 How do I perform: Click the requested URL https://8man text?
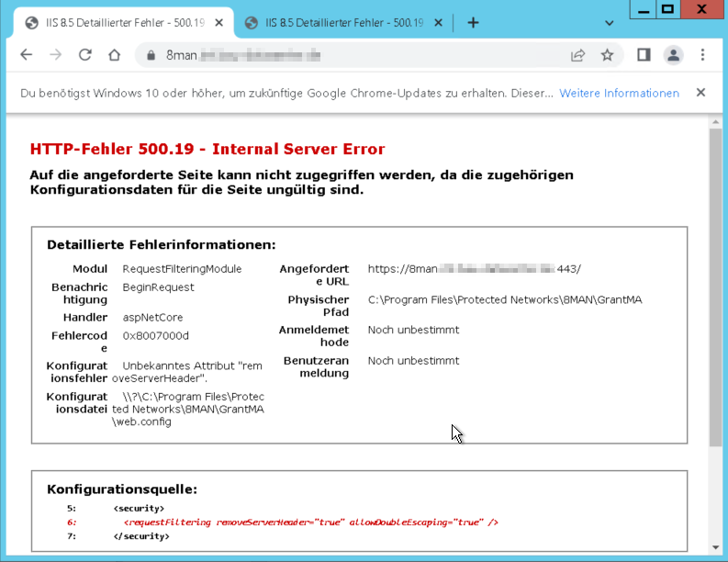coord(474,269)
